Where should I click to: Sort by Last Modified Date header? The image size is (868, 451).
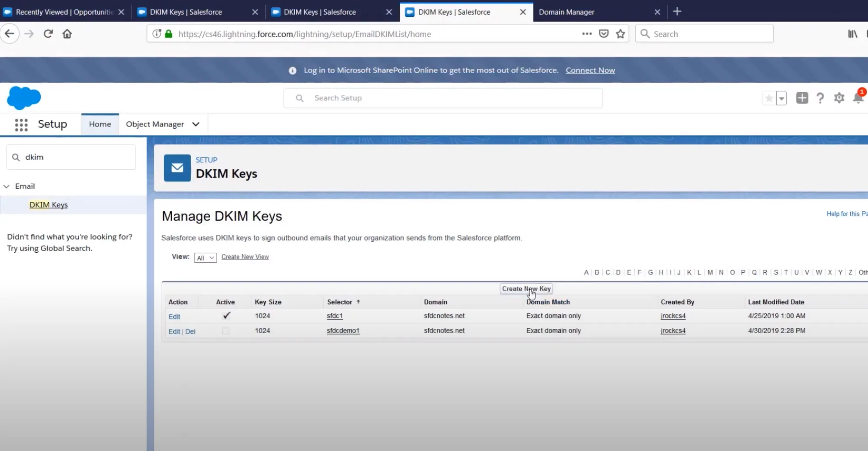776,302
